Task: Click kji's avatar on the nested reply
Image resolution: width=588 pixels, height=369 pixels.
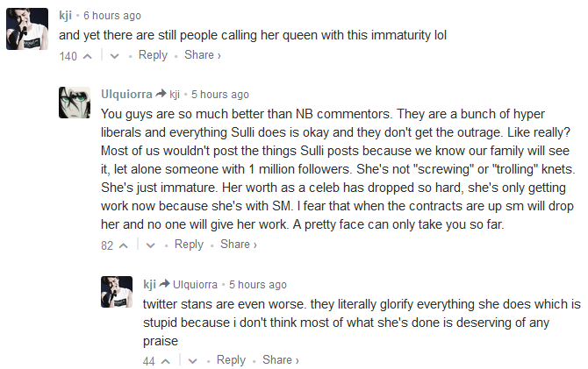Action: [117, 293]
